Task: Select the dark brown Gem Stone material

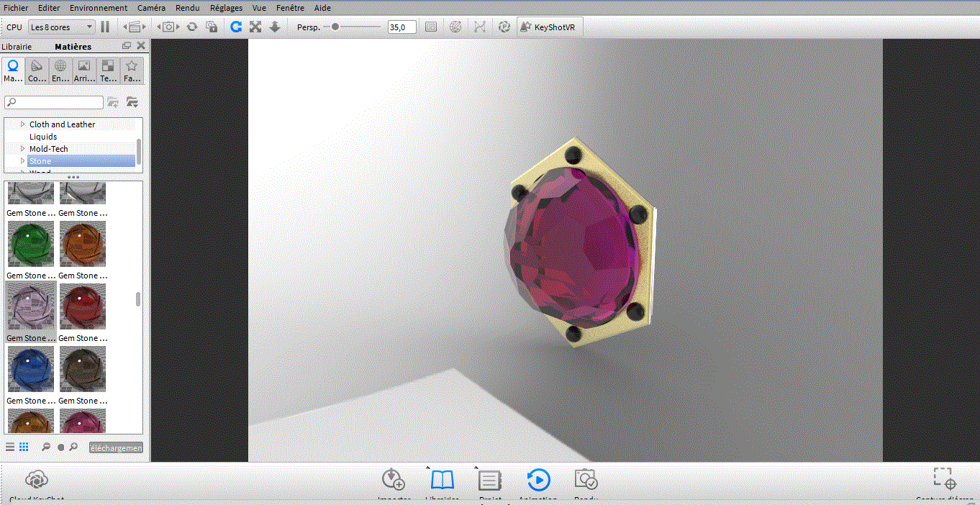Action: (x=83, y=369)
